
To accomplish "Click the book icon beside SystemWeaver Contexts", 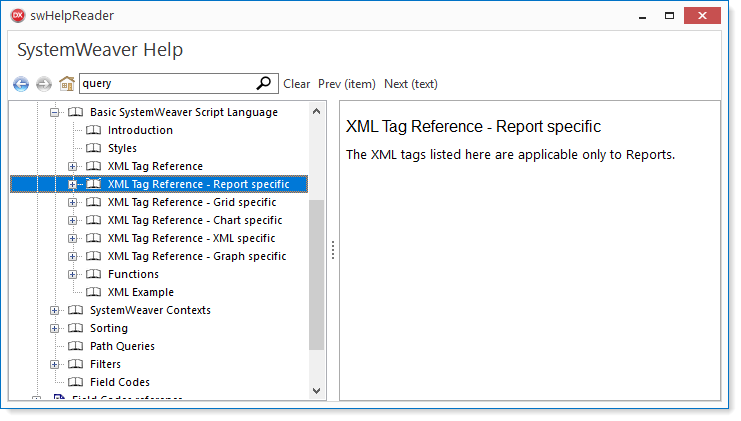I will (x=76, y=310).
